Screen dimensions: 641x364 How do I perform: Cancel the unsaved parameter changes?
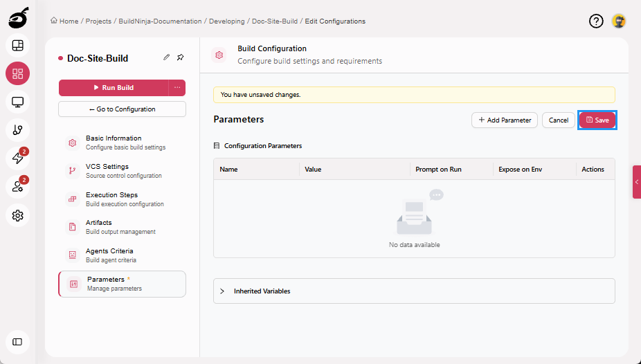559,120
